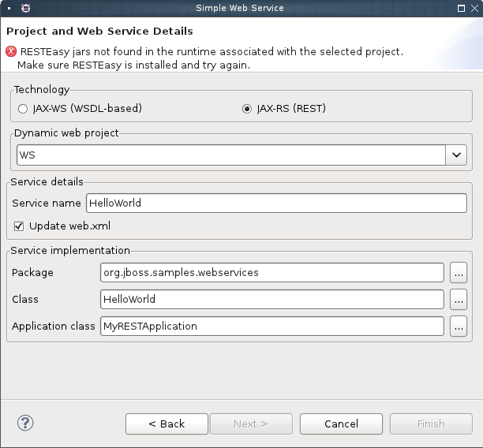Click the red error icon beside RESTEasy message

[x=10, y=51]
